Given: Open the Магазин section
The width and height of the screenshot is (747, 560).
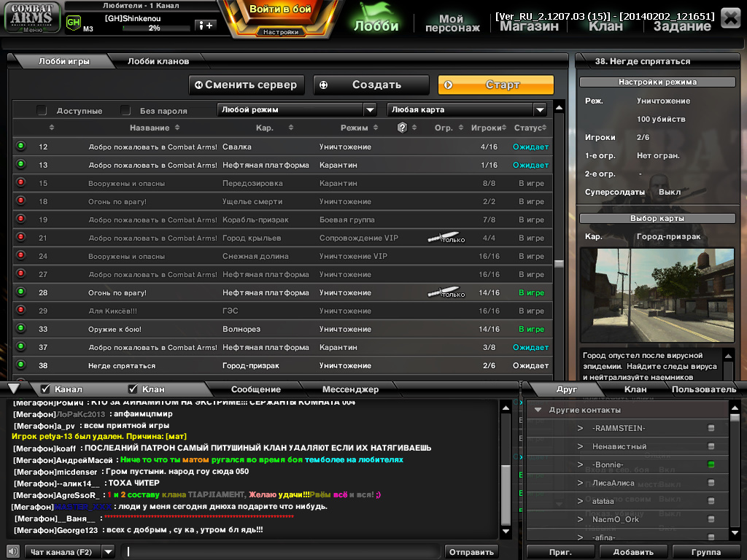Looking at the screenshot, I should pyautogui.click(x=529, y=26).
